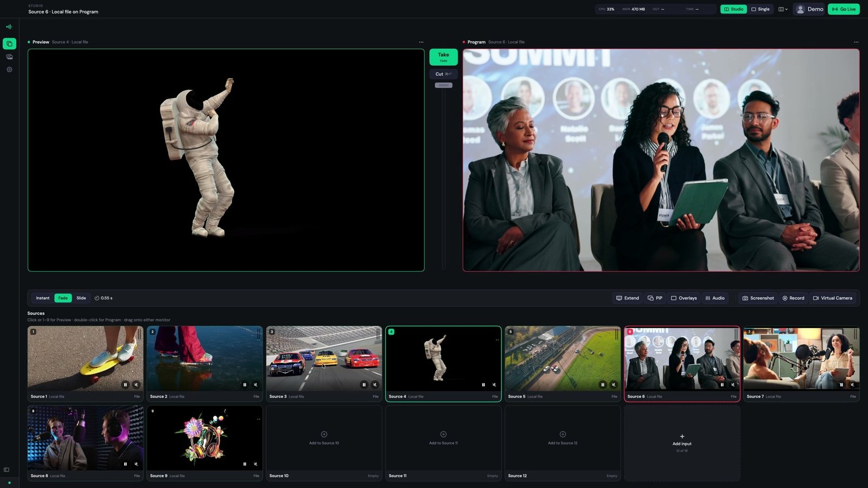Screen dimensions: 868x488
Task: Select Source 1 skateboard thumbnail
Action: tap(85, 358)
